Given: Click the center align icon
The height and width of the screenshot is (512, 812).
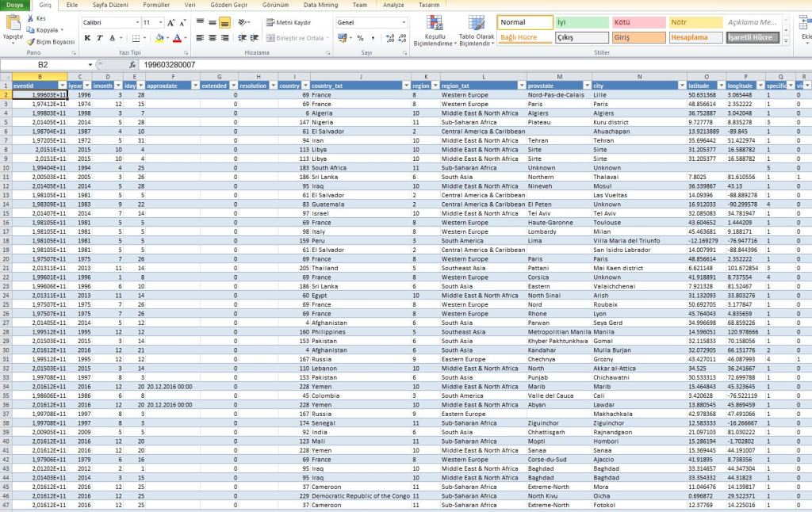Looking at the screenshot, I should 212,38.
